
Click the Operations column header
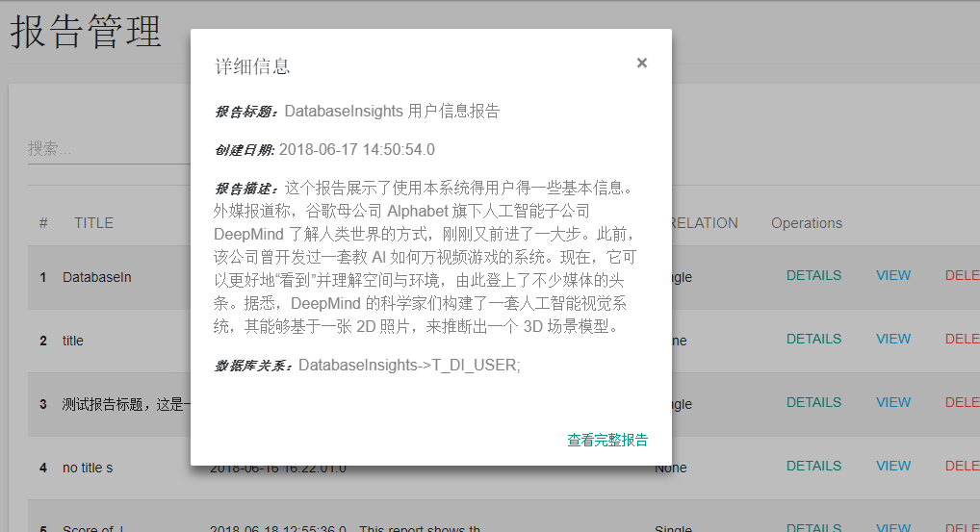807,223
